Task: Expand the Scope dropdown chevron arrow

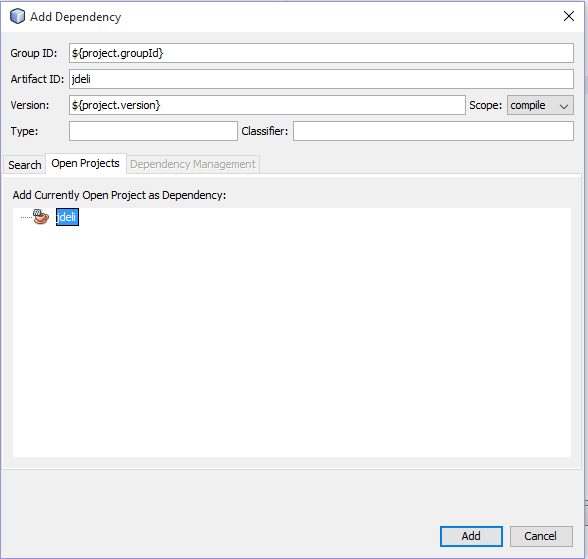Action: (x=564, y=106)
